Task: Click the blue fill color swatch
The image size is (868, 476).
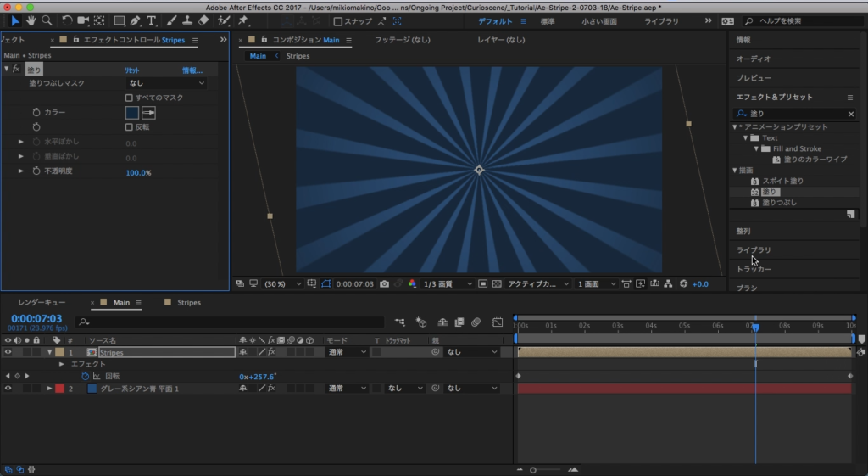Action: (132, 113)
